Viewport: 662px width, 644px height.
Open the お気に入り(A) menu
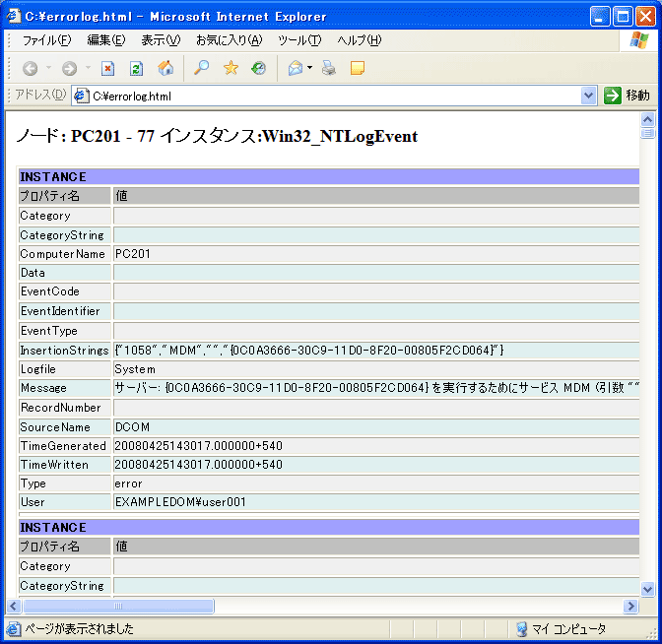point(229,40)
